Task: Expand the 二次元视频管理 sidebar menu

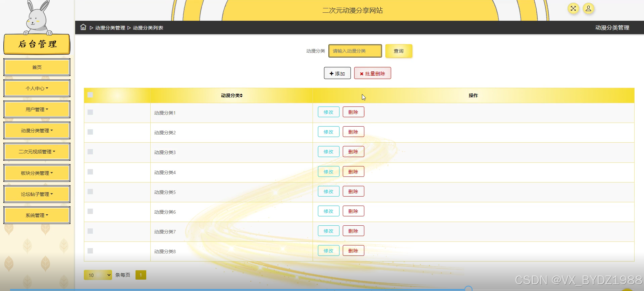Action: pos(37,152)
